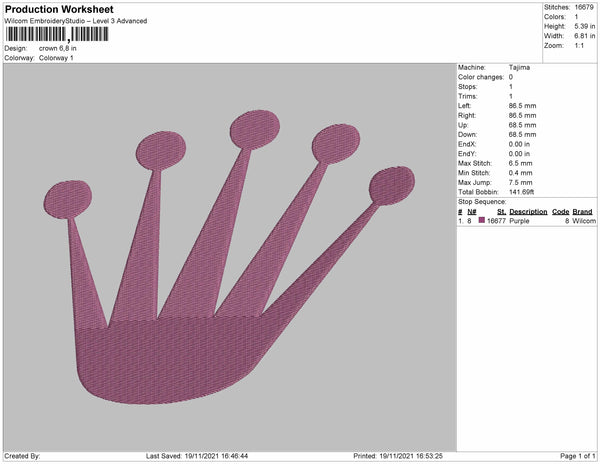600x464 pixels.
Task: Click the 'Created By:' footer label
Action: [x=22, y=456]
